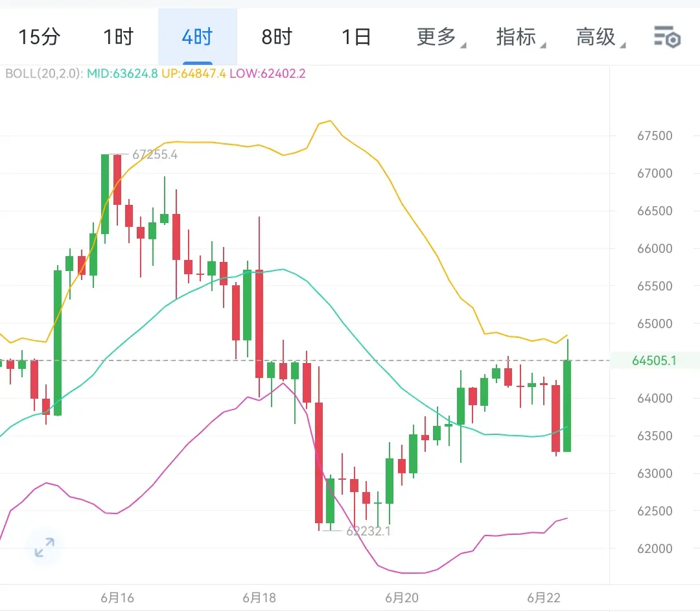Click the 6月18 date axis label
The width and height of the screenshot is (700, 612).
point(259,598)
